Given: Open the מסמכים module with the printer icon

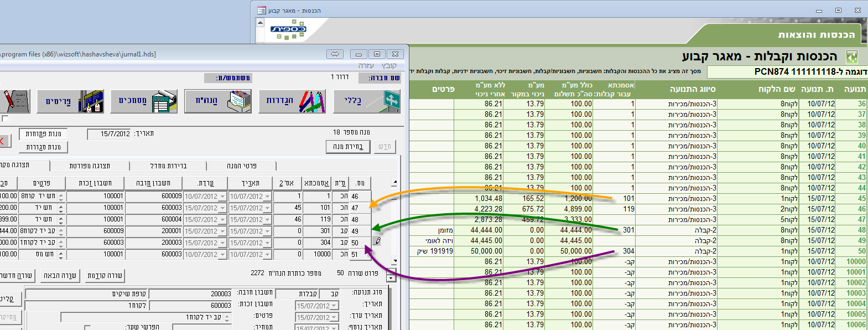Looking at the screenshot, I should (144, 101).
